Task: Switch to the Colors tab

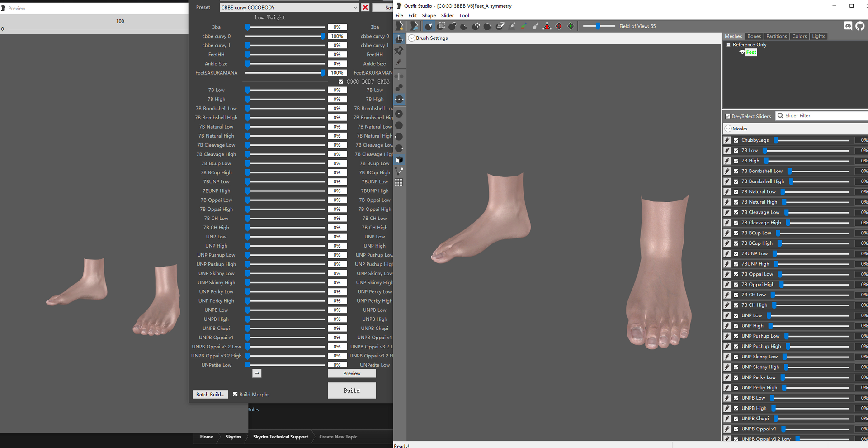Action: (x=799, y=36)
